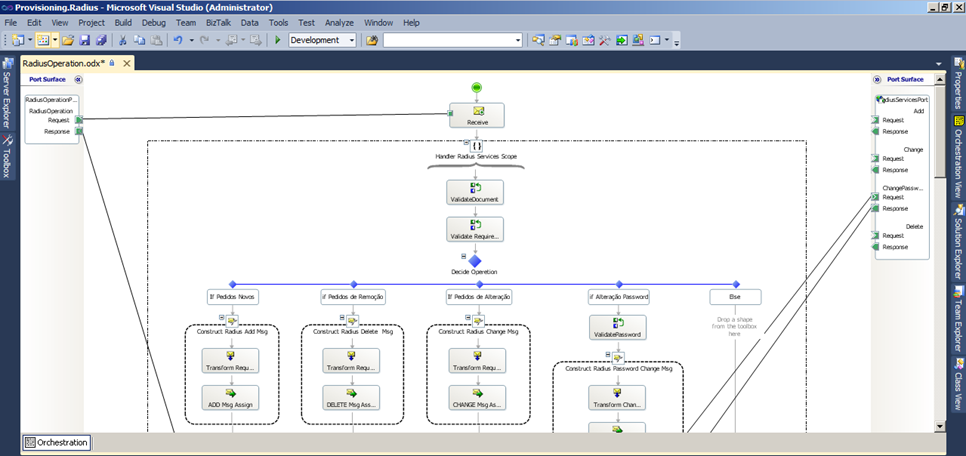Click the Save All icon
The image size is (966, 456).
point(101,40)
